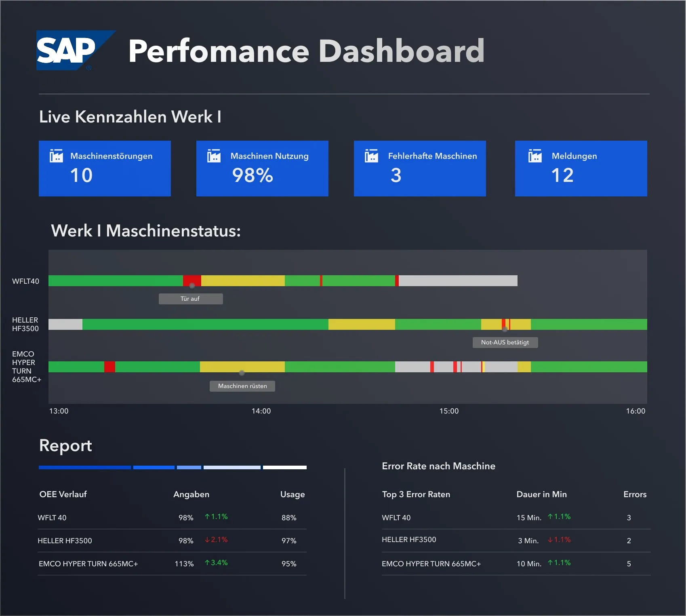
Task: Click the grey segment at start of HELLER HF3500 bar
Action: [65, 324]
